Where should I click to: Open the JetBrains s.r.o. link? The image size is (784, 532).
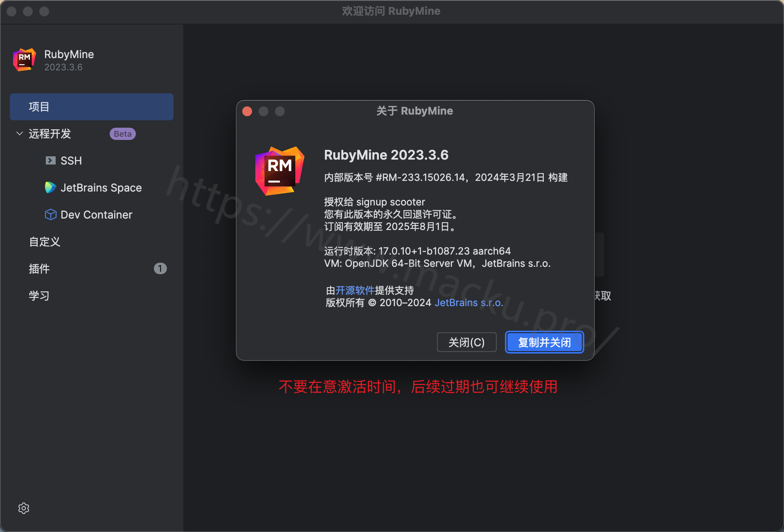click(x=469, y=303)
